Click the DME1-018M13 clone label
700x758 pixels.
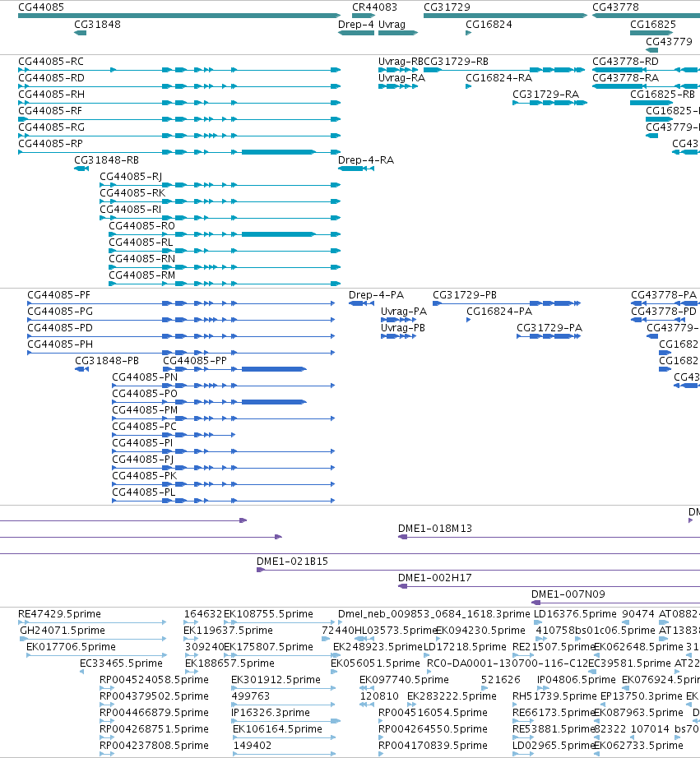point(435,529)
